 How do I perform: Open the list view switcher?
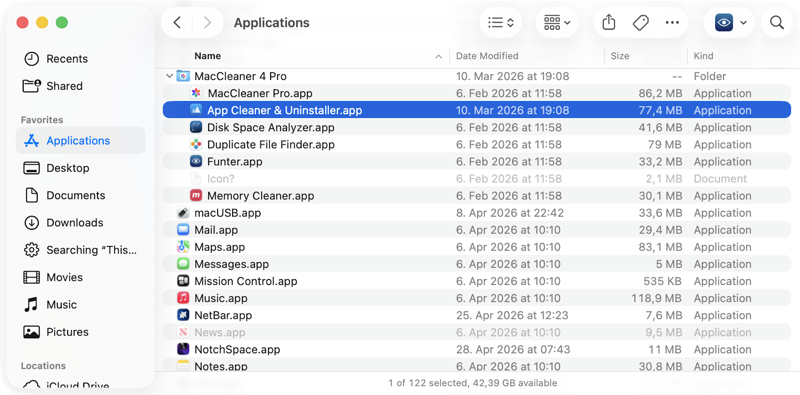click(501, 22)
